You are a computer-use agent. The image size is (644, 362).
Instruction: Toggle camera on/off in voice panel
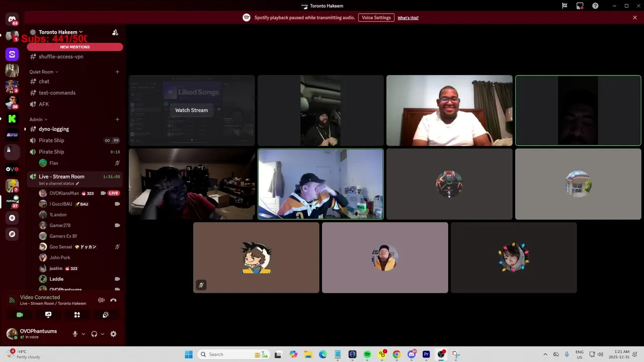click(20, 315)
